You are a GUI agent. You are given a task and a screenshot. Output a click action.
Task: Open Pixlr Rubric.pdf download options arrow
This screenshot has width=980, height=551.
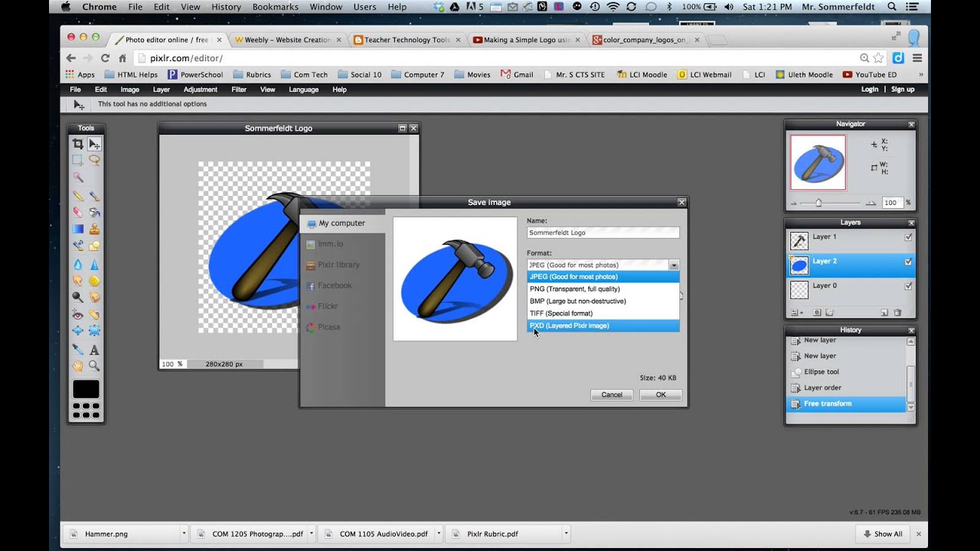click(567, 533)
